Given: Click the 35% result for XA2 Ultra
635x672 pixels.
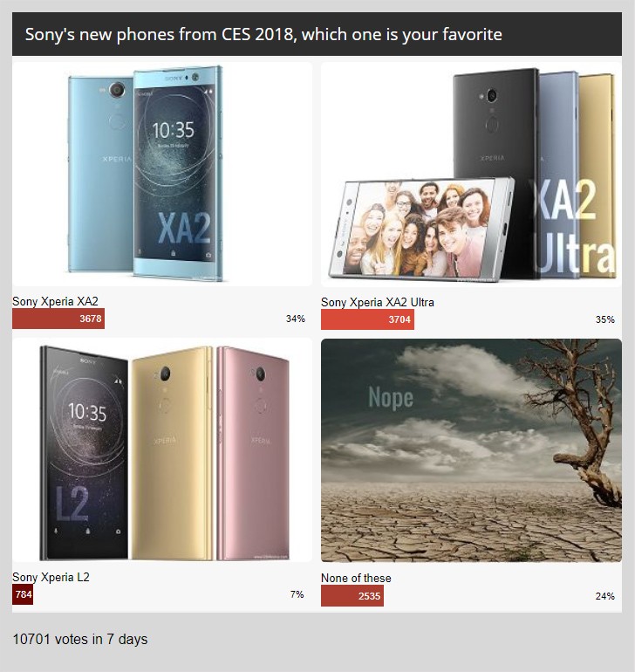Looking at the screenshot, I should click(x=605, y=319).
